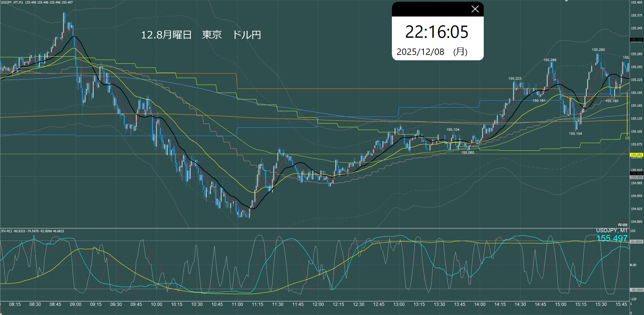The width and height of the screenshot is (644, 315).
Task: Click the -80.0000 RCI level label
Action: pos(636,290)
